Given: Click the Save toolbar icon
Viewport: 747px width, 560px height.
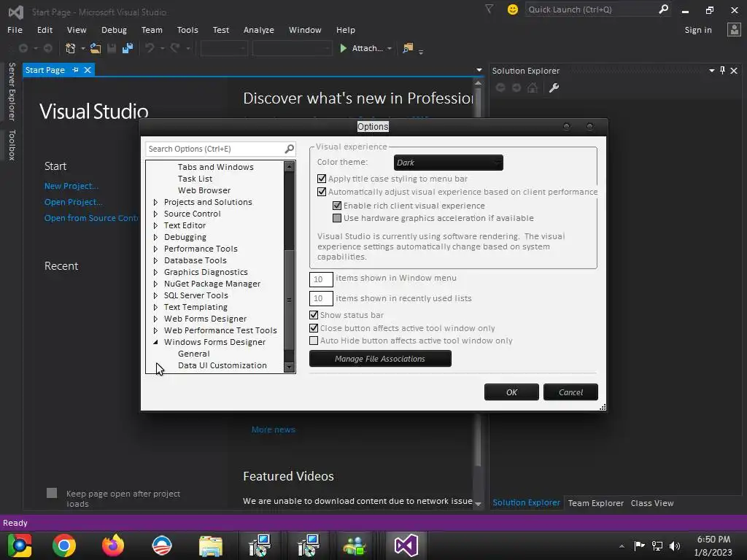Looking at the screenshot, I should [x=112, y=48].
